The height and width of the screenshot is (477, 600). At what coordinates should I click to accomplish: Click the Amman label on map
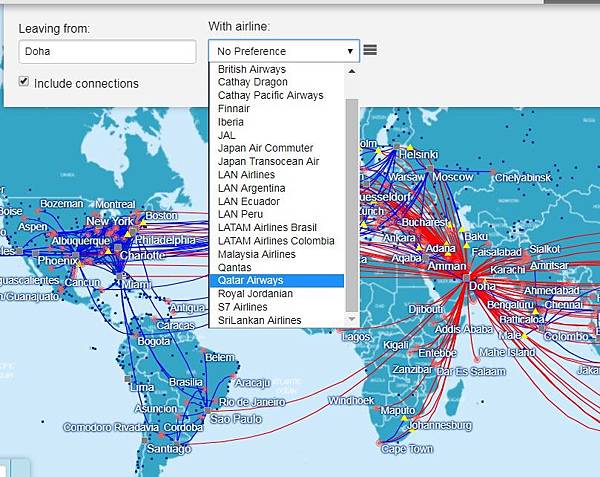point(447,266)
